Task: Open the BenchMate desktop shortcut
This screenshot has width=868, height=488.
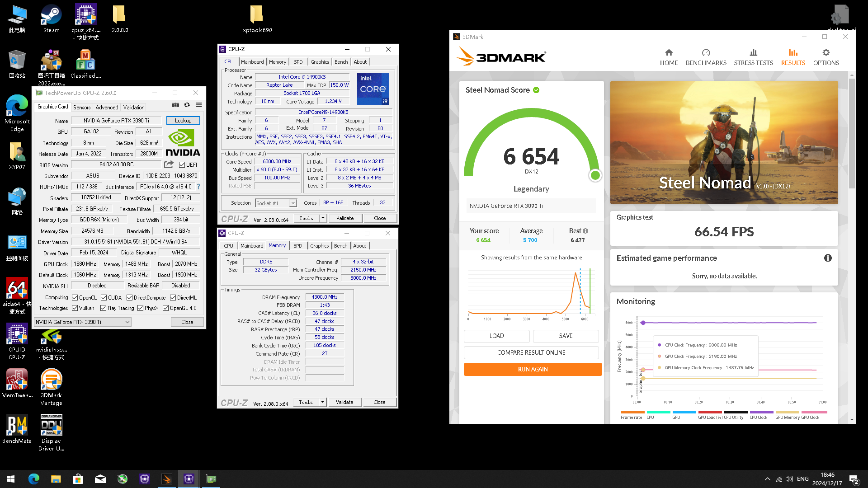Action: 17,429
